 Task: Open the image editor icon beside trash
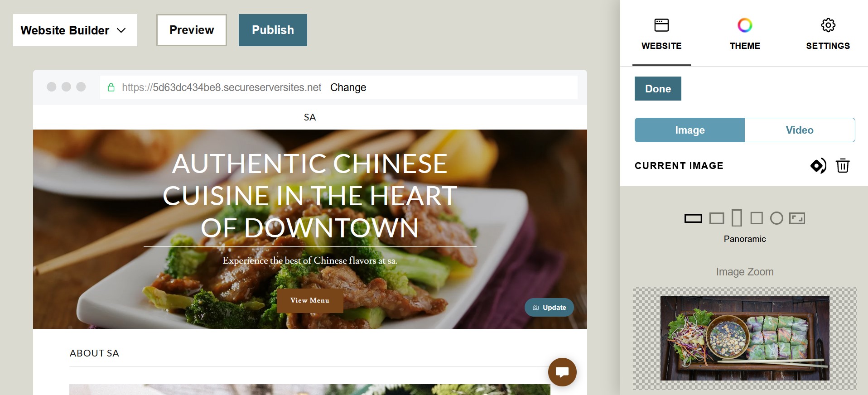pyautogui.click(x=818, y=166)
